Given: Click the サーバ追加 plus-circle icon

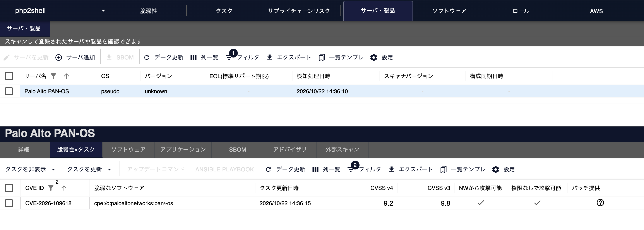Looking at the screenshot, I should click(58, 57).
